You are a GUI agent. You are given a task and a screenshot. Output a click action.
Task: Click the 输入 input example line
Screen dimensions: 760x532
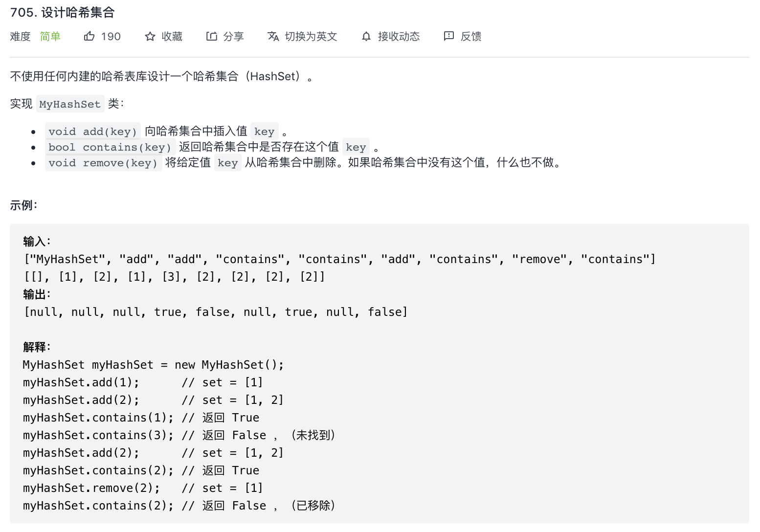coord(339,259)
